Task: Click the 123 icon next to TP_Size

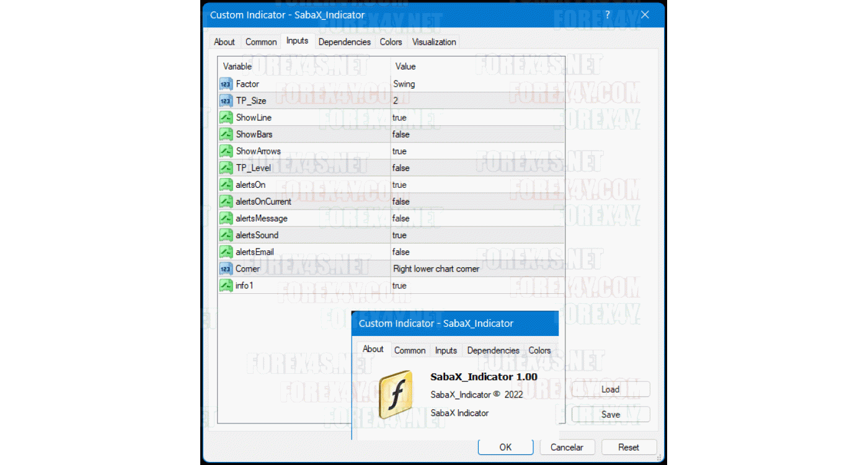Action: (226, 100)
